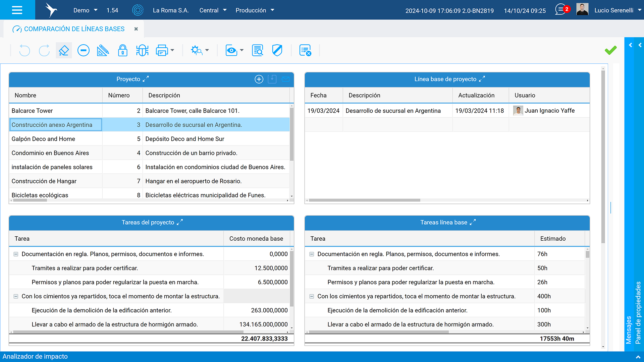The width and height of the screenshot is (644, 362).
Task: Expand the Proyecto panel fullscreen
Action: coord(146,79)
